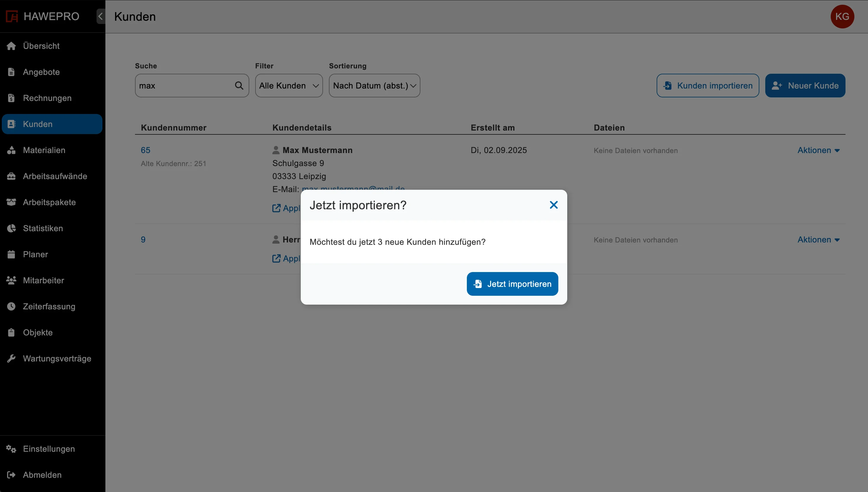Close the Jetzt importieren dialog with X

tap(553, 205)
